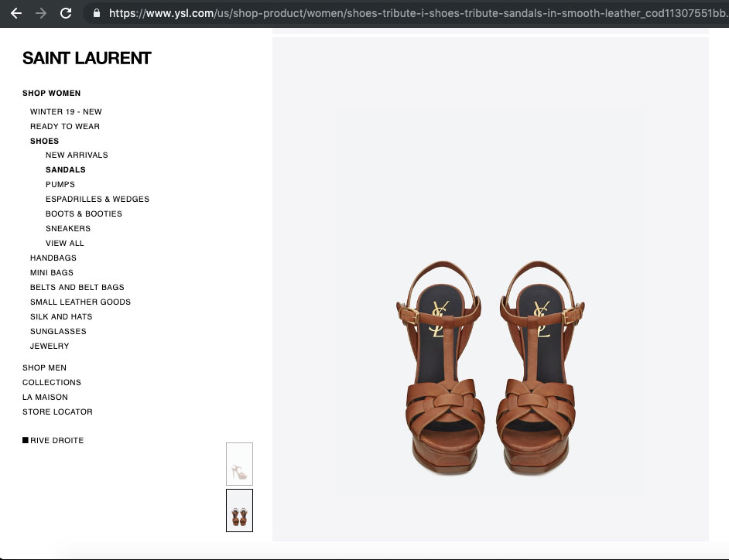Open Espadrilles & Wedges subcategory
Screen dimensions: 729x560
pyautogui.click(x=98, y=200)
